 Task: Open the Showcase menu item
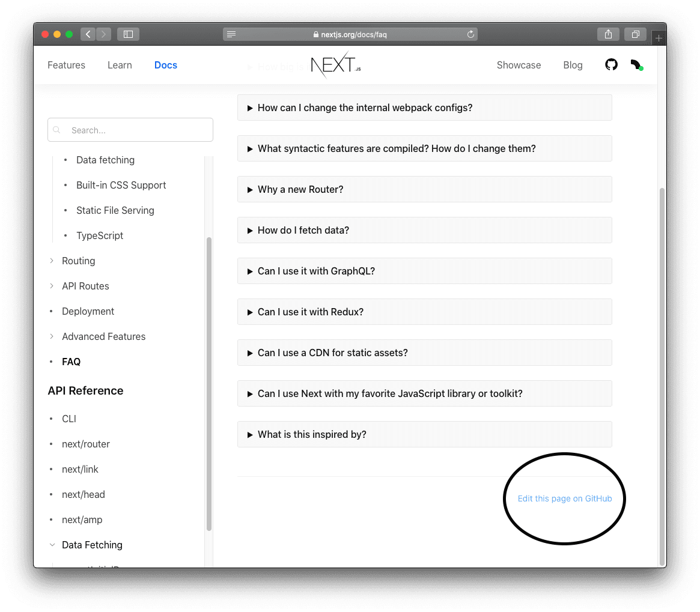tap(519, 65)
